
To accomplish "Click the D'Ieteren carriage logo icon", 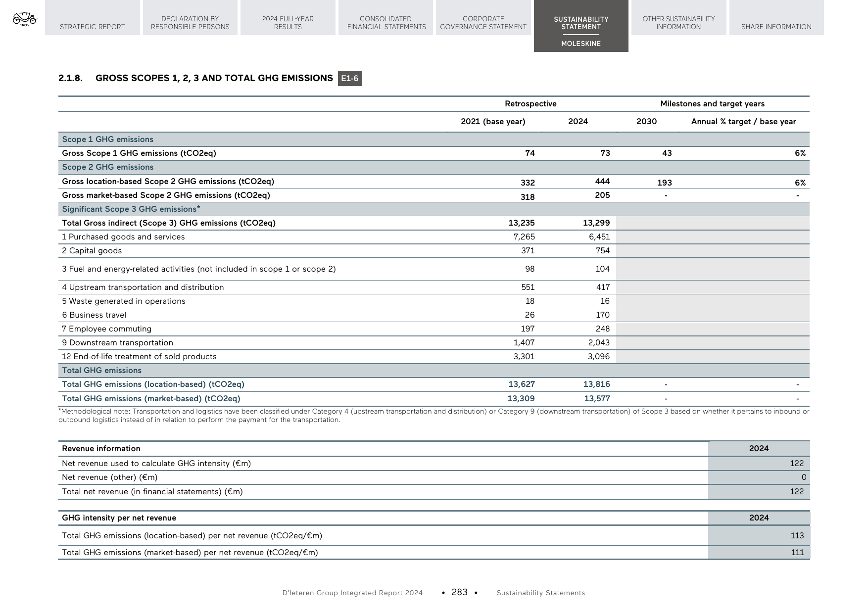I will click(x=25, y=19).
